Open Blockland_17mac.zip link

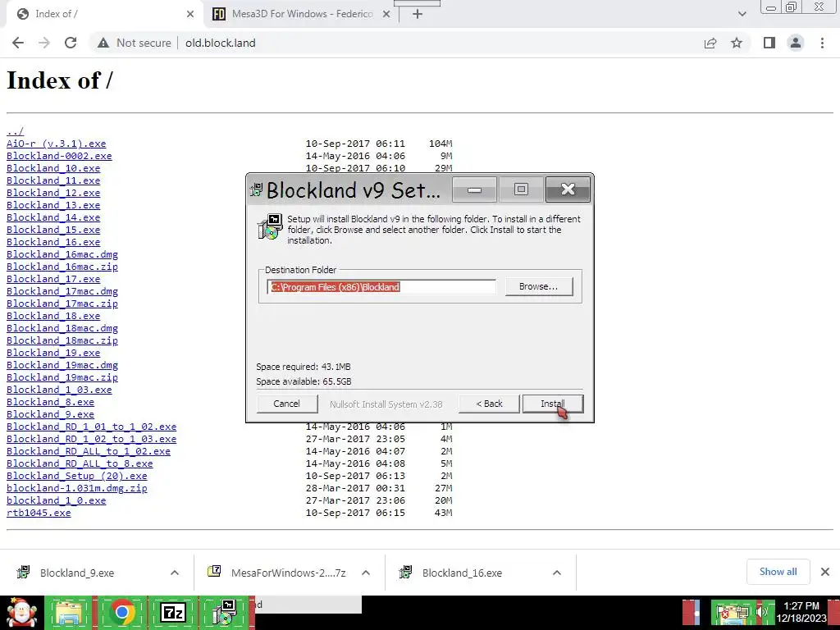coord(62,304)
